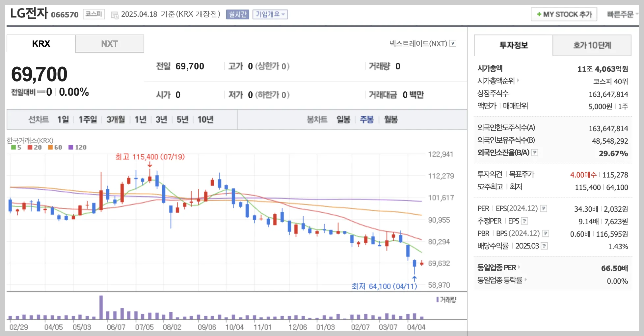Show the 10년 line chart

[205, 119]
